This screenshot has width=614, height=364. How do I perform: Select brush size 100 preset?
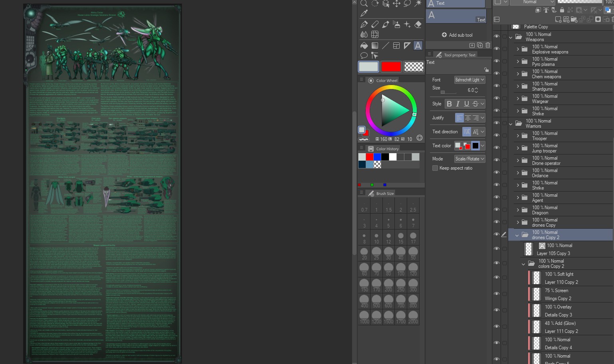(401, 269)
